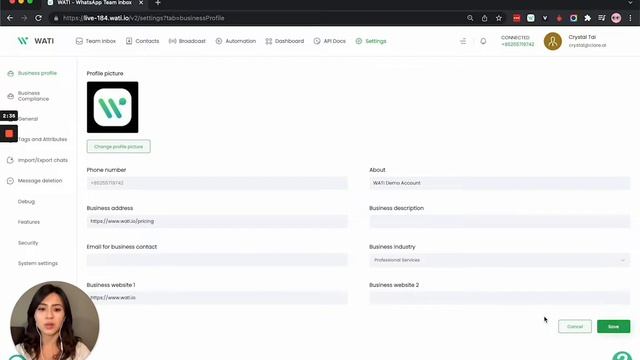Click the Message deletion icon

click(x=11, y=181)
